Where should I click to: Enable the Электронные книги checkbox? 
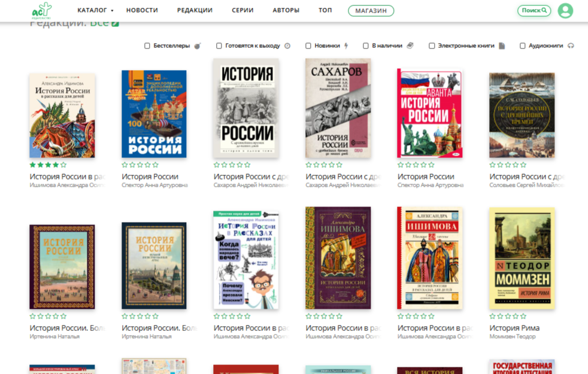click(432, 45)
